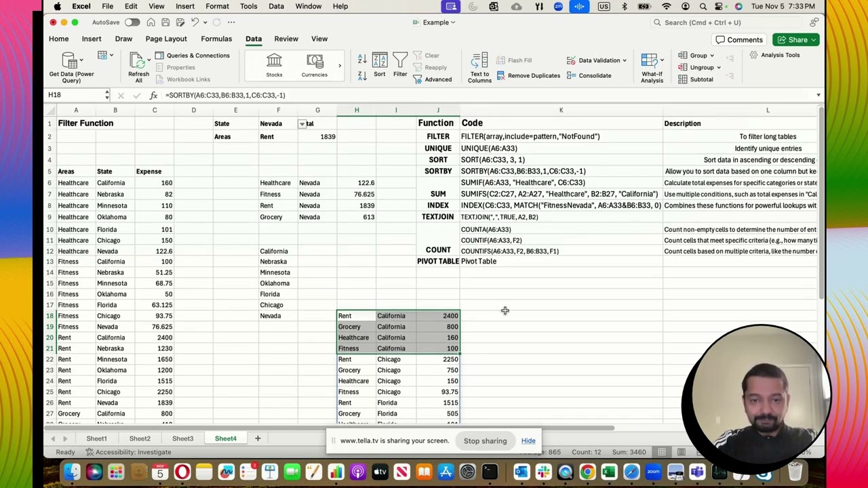This screenshot has height=488, width=868.
Task: Click the Home icon in title bar
Action: 151,22
